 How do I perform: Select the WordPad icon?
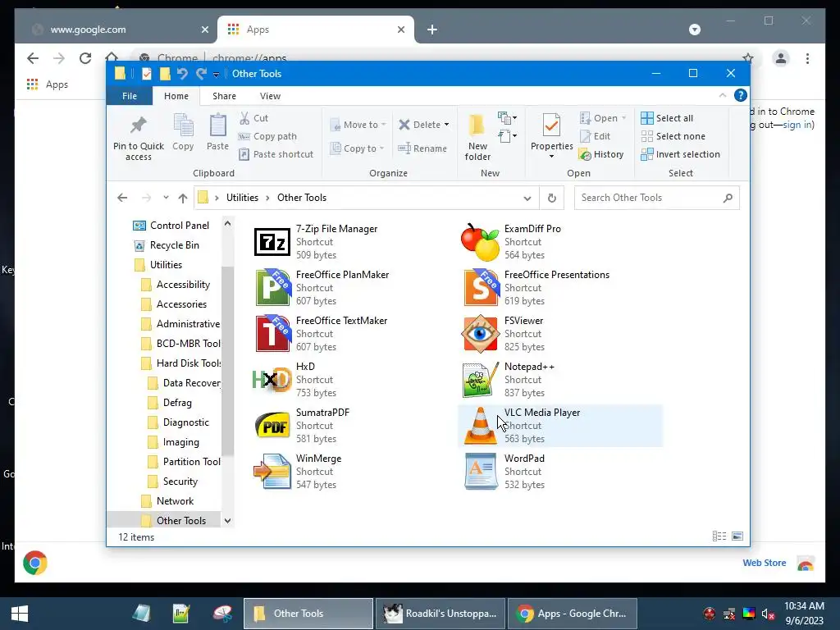(480, 472)
